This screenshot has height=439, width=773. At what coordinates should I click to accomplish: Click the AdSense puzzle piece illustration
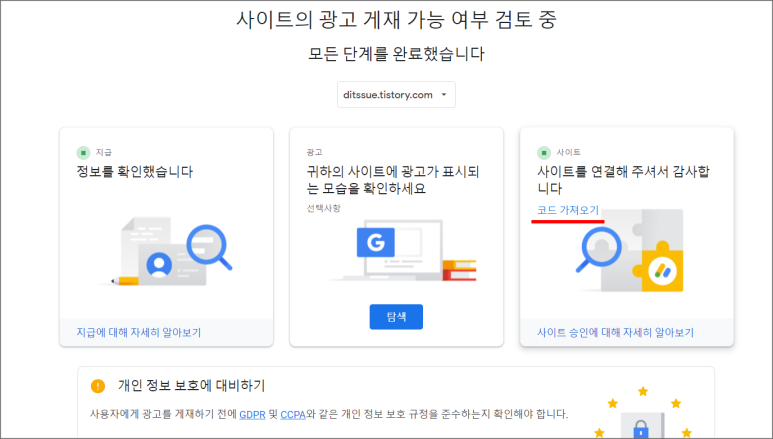click(631, 251)
